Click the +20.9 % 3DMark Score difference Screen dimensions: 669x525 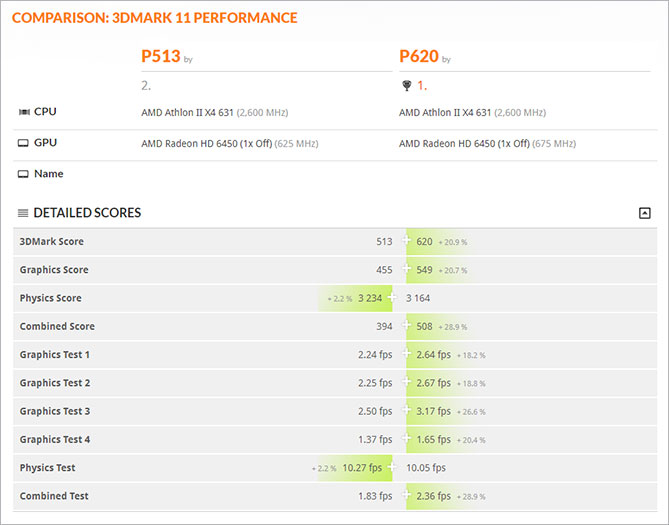453,242
